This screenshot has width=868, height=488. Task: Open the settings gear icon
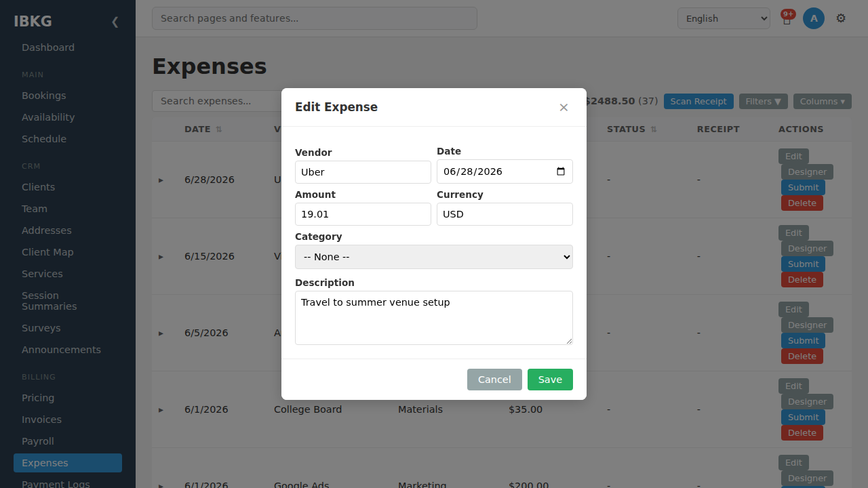pyautogui.click(x=841, y=18)
